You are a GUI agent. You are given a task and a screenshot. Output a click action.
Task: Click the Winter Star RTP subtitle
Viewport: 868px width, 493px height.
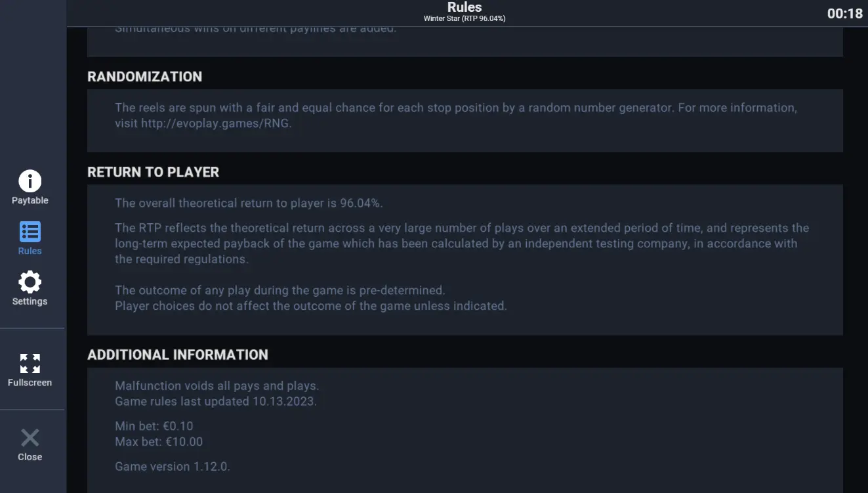[465, 18]
